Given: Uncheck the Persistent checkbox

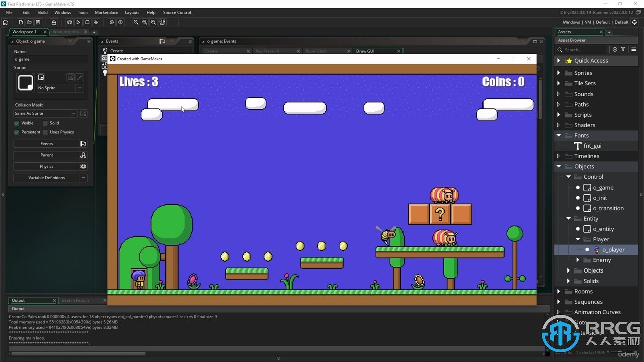Looking at the screenshot, I should [x=17, y=132].
